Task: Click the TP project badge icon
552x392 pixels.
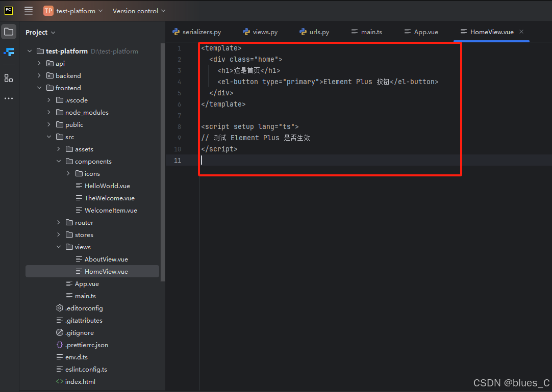Action: pyautogui.click(x=48, y=11)
